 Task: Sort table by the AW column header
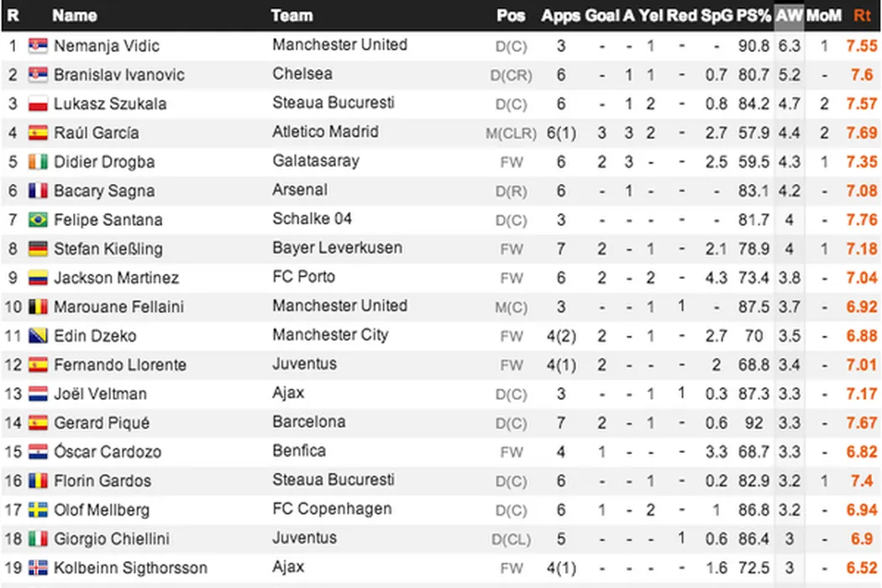[x=789, y=15]
